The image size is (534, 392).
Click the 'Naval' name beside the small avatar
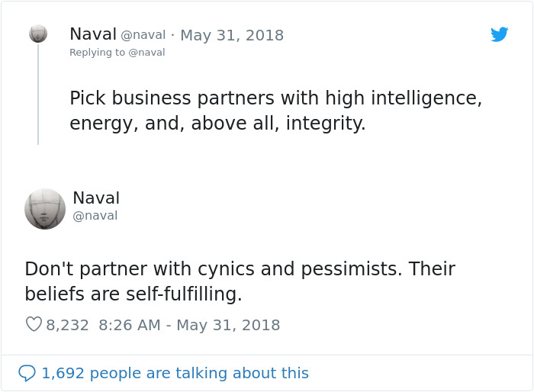tap(93, 34)
